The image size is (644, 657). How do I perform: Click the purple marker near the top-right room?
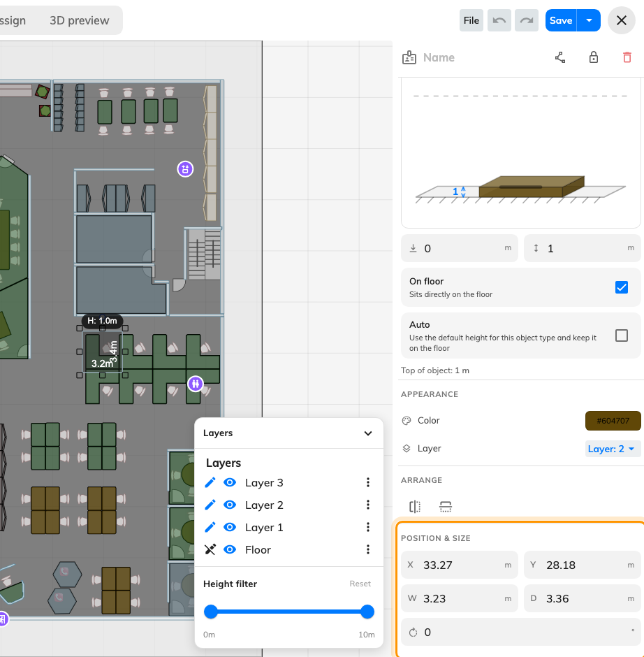185,169
